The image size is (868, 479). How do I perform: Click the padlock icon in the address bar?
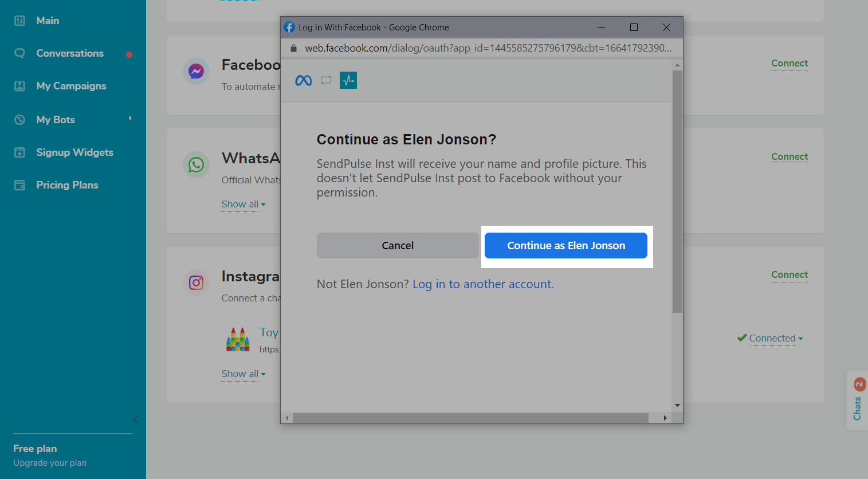click(293, 48)
